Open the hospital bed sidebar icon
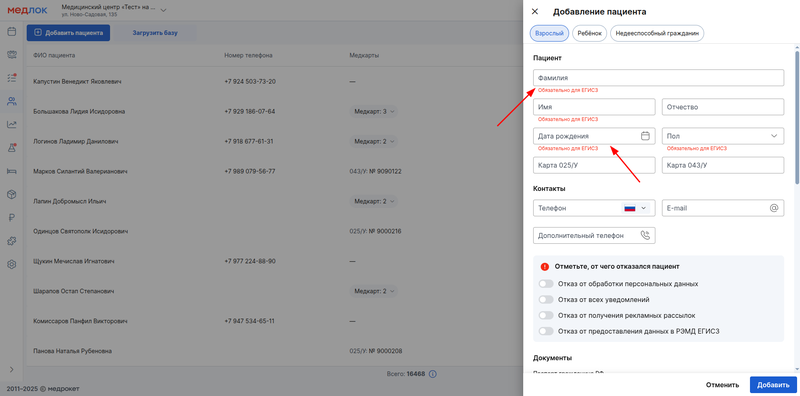Image resolution: width=800 pixels, height=396 pixels. (12, 171)
